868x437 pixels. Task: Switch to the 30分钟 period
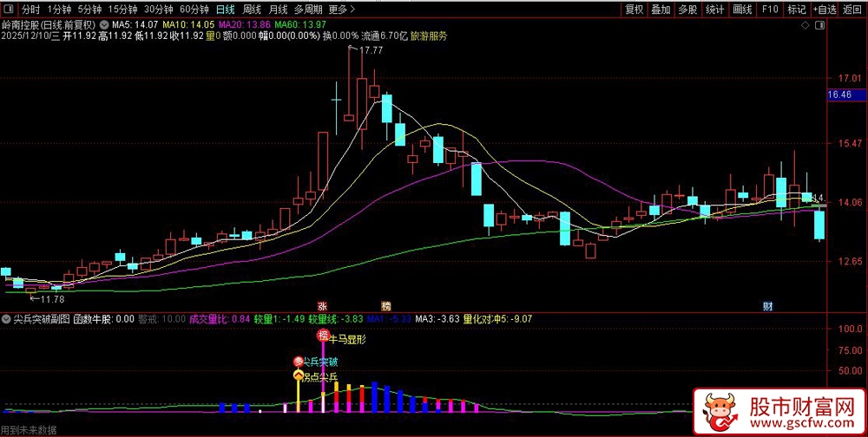[159, 10]
